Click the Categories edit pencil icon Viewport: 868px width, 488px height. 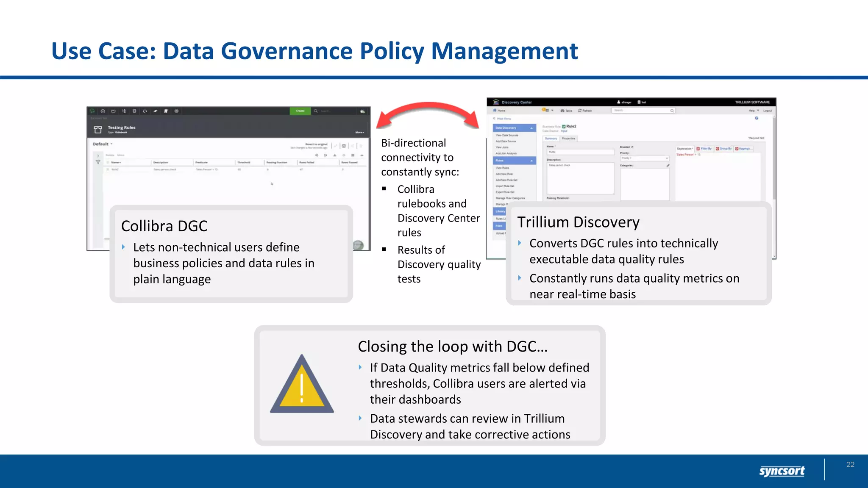pyautogui.click(x=668, y=166)
